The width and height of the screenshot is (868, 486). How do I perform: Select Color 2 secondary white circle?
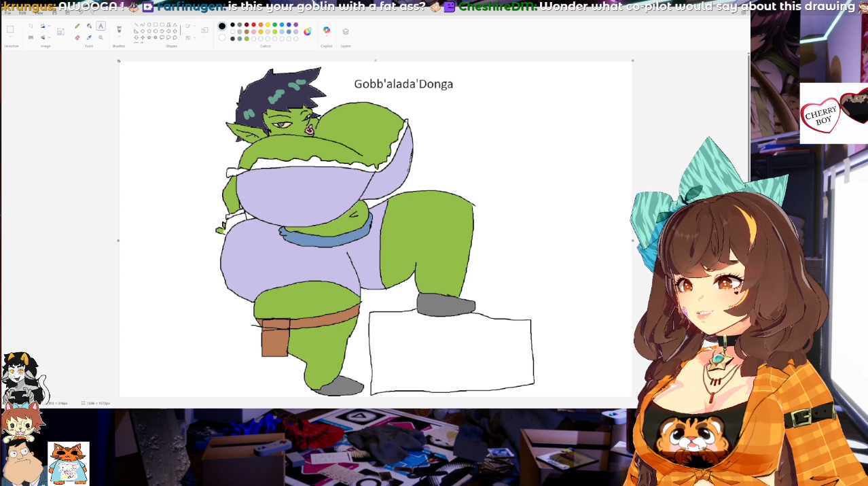point(222,37)
